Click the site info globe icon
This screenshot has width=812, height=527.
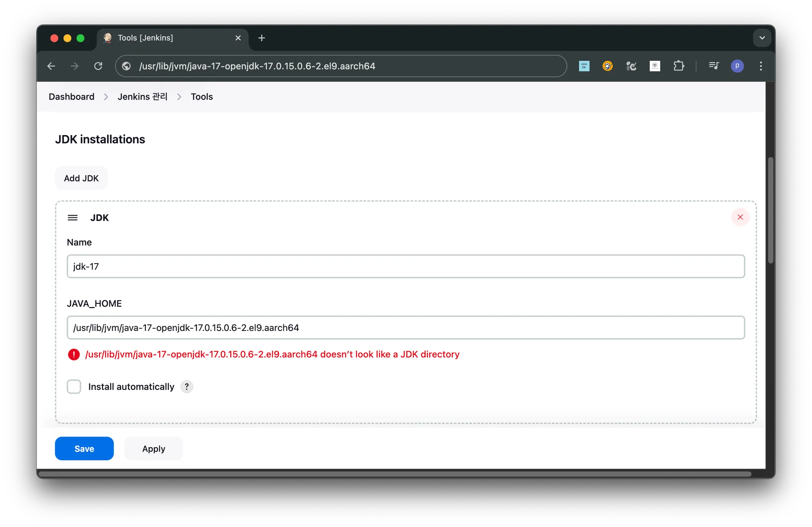[126, 66]
